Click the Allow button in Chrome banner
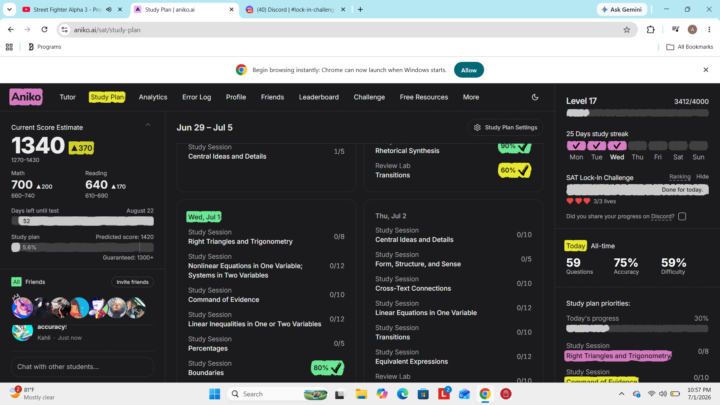 coord(469,70)
